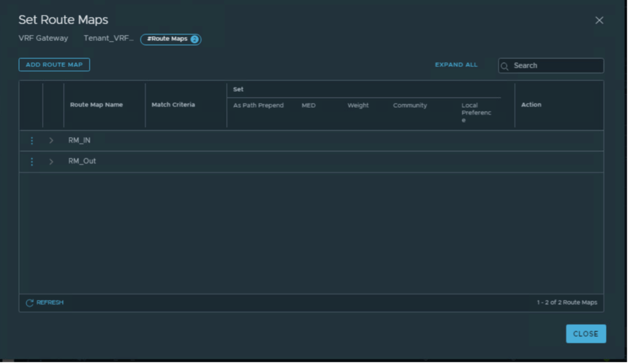This screenshot has width=629, height=364.
Task: Select the #Route Maps count badge
Action: click(170, 39)
